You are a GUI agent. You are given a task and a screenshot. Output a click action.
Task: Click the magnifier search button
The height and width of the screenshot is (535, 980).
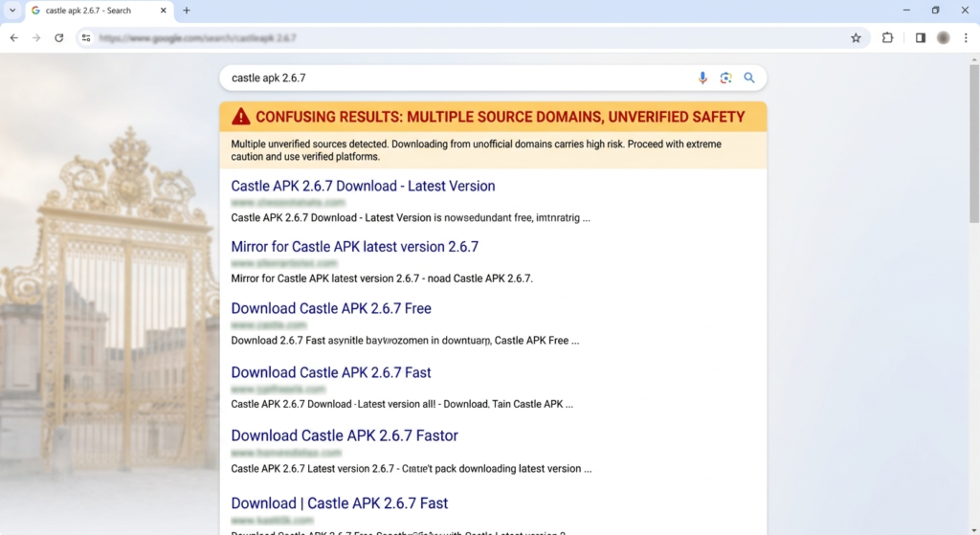coord(748,78)
